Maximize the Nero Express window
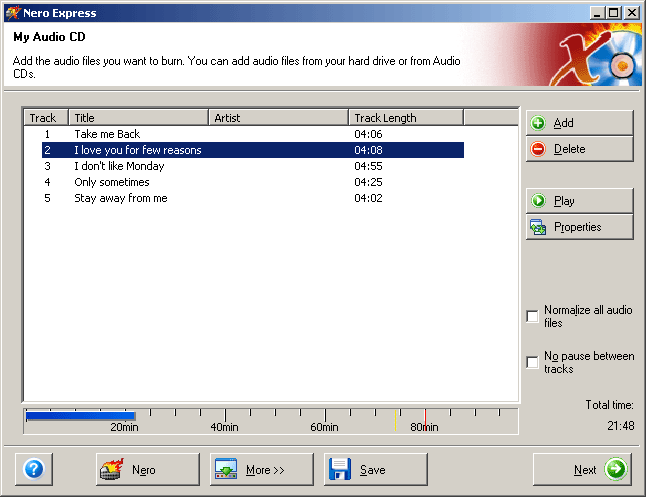 [613, 13]
